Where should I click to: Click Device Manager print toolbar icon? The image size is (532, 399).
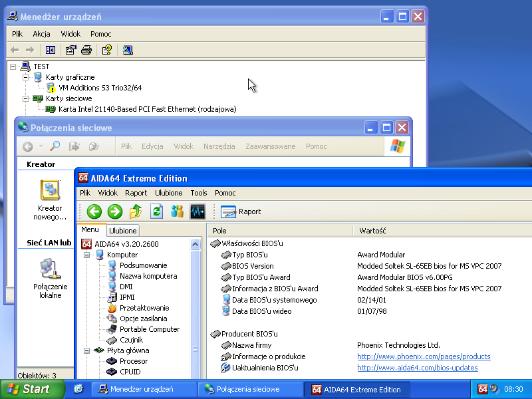coord(86,51)
